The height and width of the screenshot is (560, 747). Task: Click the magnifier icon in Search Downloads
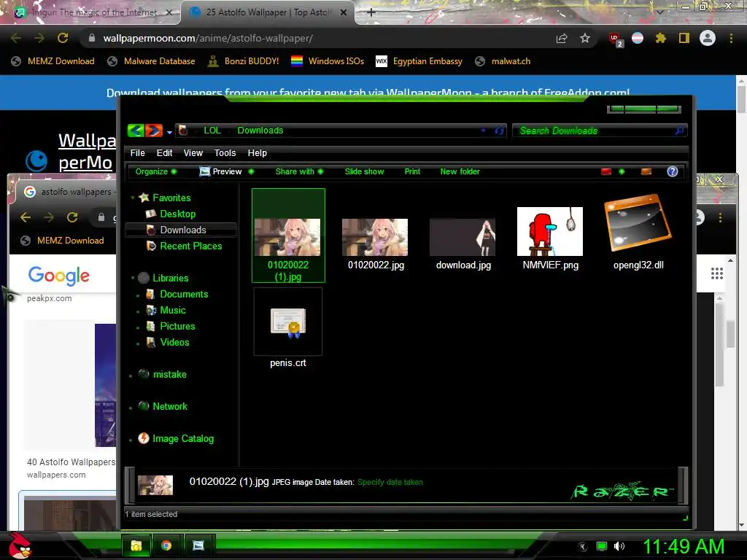679,131
